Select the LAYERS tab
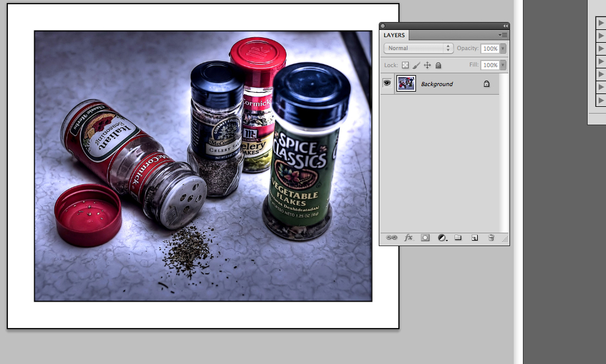Viewport: 606px width, 364px height. pos(394,35)
